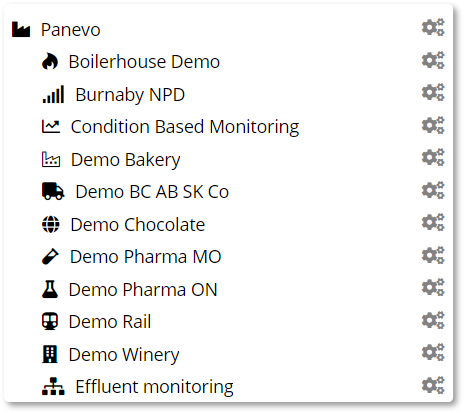Screen dimensions: 464x413
Task: Click the flame icon beside Boilerhouse Demo
Action: click(x=50, y=61)
